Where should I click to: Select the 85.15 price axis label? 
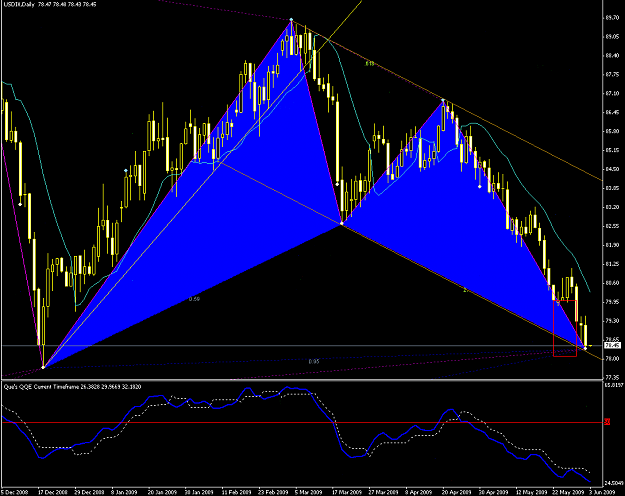[612, 150]
